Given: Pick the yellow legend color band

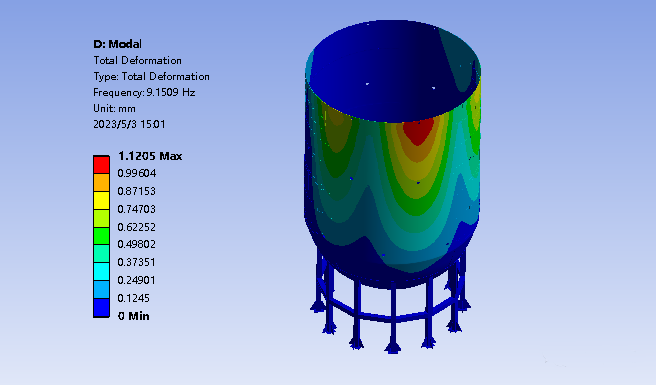Looking at the screenshot, I should 101,200.
